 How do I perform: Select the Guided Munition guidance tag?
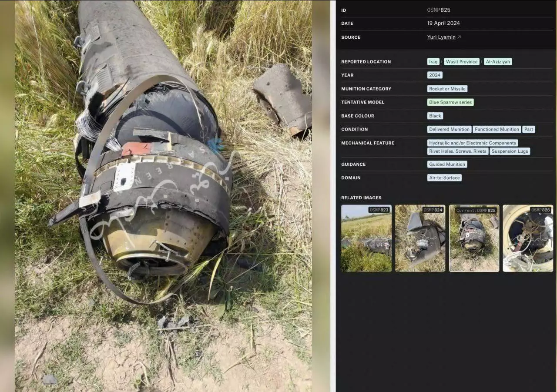pos(447,164)
